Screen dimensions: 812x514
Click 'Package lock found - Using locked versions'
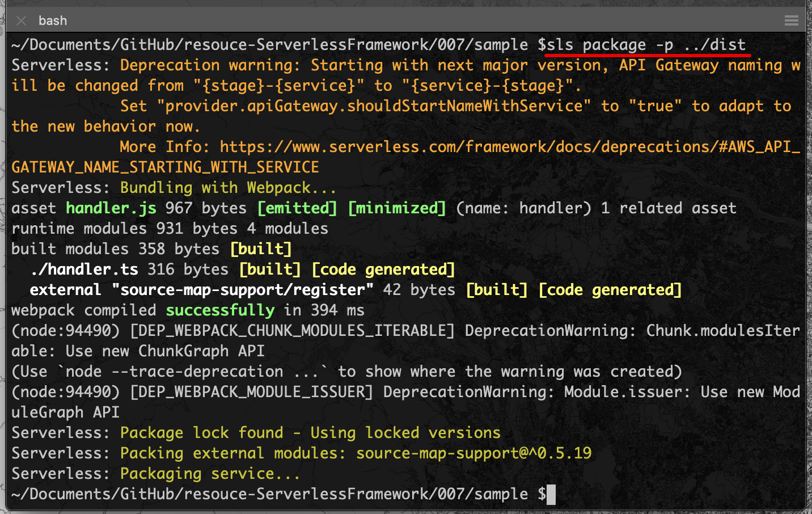pyautogui.click(x=310, y=433)
